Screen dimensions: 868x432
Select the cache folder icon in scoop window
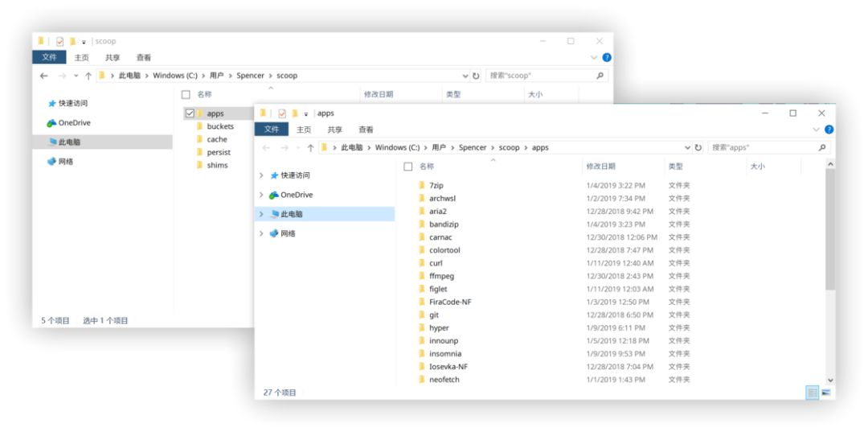pos(200,139)
